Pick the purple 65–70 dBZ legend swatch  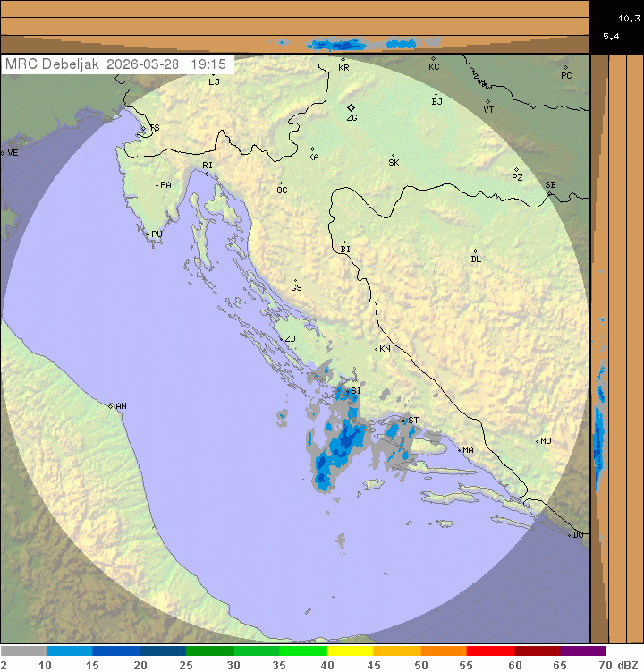pos(583,651)
